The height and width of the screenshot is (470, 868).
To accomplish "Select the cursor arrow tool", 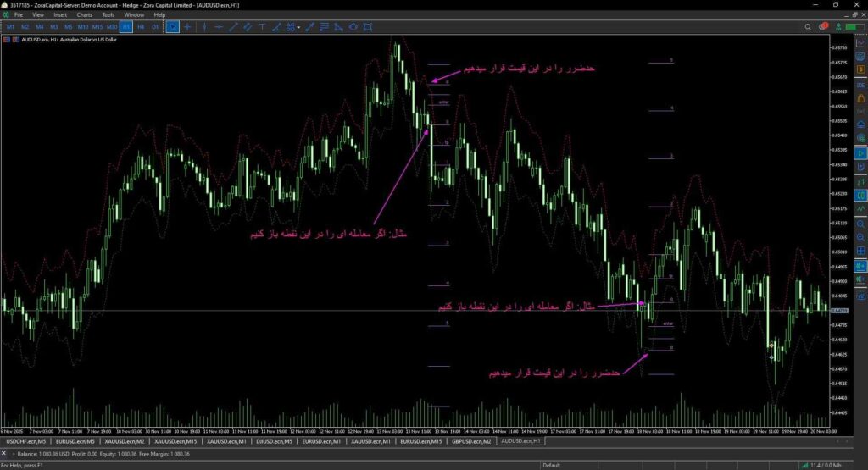I will pos(173,26).
